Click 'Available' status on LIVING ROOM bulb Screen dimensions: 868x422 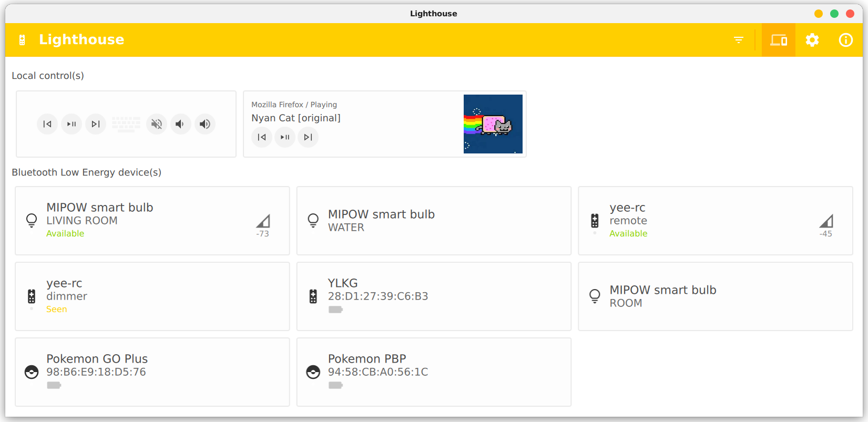[65, 234]
